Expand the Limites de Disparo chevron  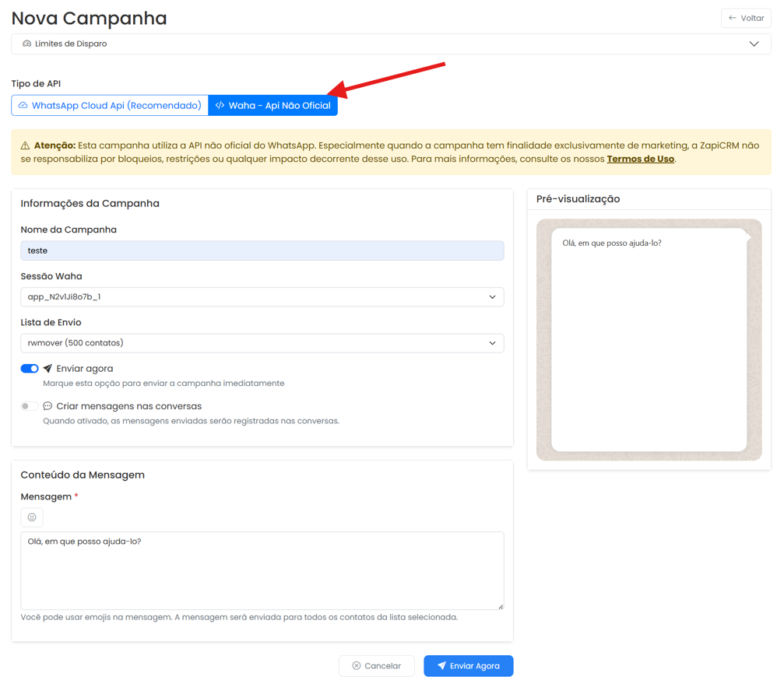pyautogui.click(x=754, y=44)
